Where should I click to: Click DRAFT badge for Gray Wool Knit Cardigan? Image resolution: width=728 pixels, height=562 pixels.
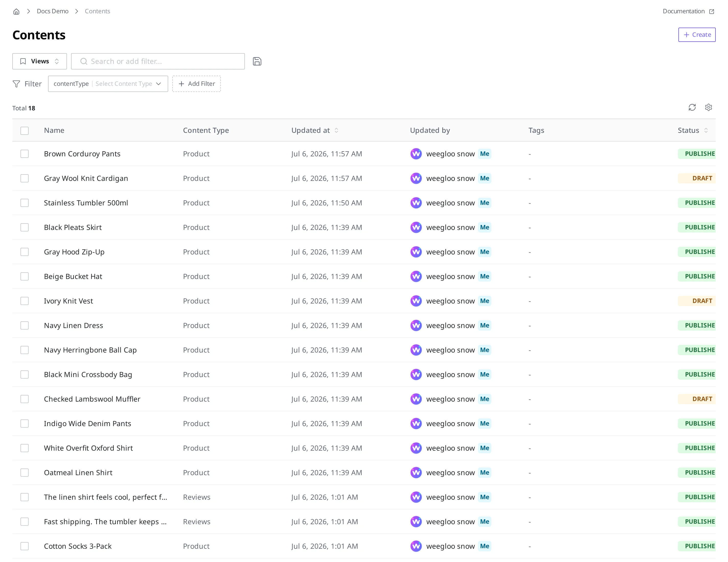click(x=697, y=178)
